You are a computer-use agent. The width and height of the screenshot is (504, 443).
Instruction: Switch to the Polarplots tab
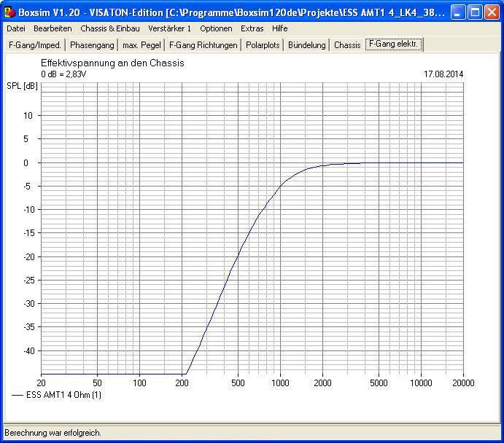[263, 45]
